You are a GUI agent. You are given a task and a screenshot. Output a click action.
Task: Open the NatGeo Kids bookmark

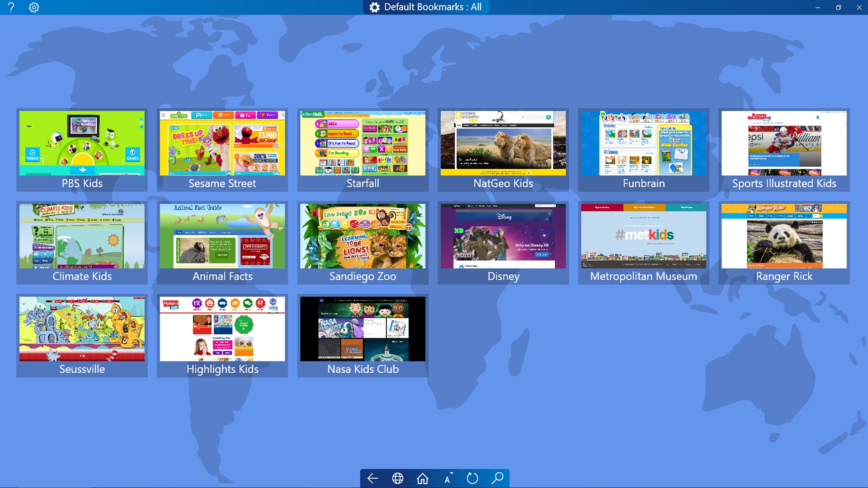[x=503, y=150]
